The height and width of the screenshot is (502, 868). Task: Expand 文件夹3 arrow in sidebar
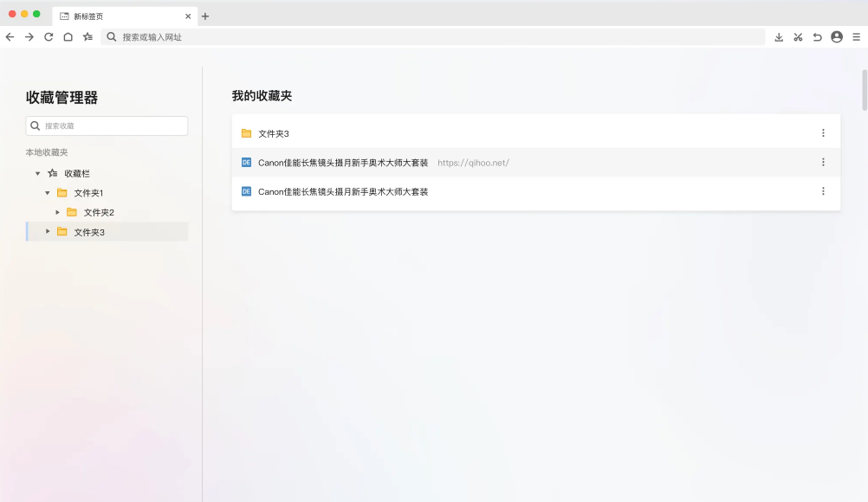coord(48,232)
